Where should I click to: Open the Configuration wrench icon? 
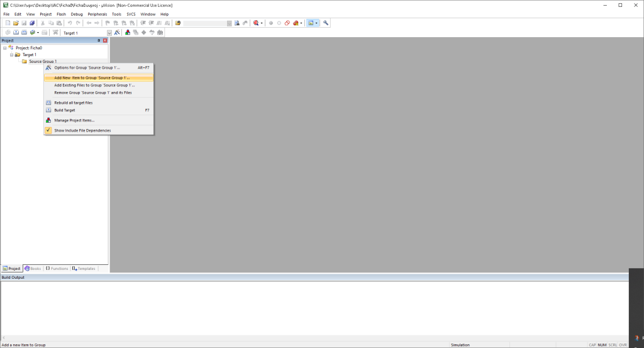point(326,23)
